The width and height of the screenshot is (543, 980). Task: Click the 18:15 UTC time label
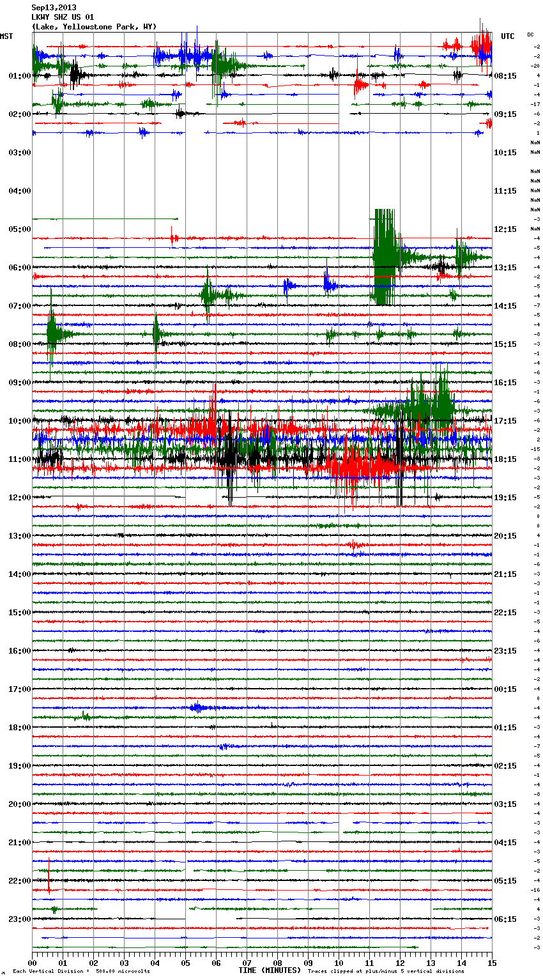(505, 459)
